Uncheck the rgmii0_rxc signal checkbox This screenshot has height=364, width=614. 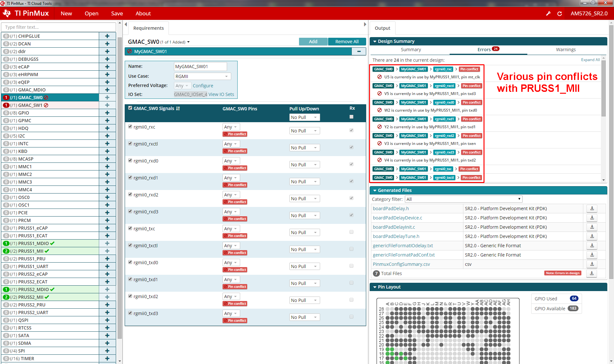point(130,127)
